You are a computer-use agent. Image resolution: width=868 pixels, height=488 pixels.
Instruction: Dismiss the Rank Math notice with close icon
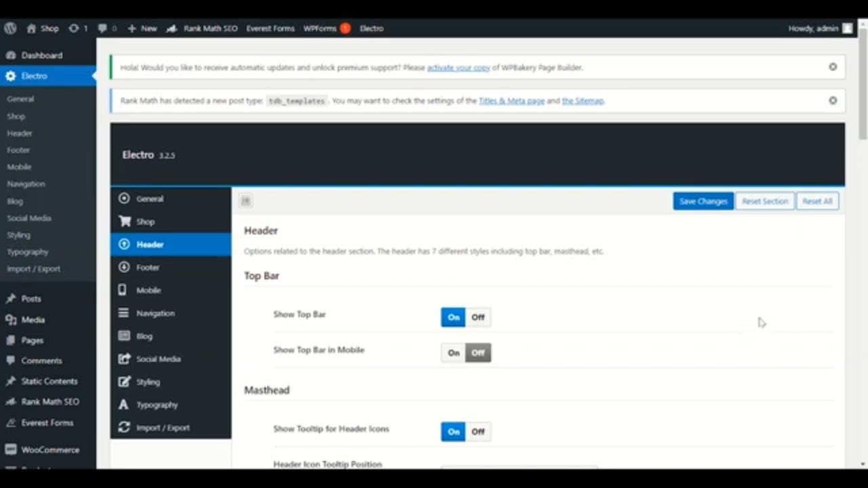coord(833,100)
